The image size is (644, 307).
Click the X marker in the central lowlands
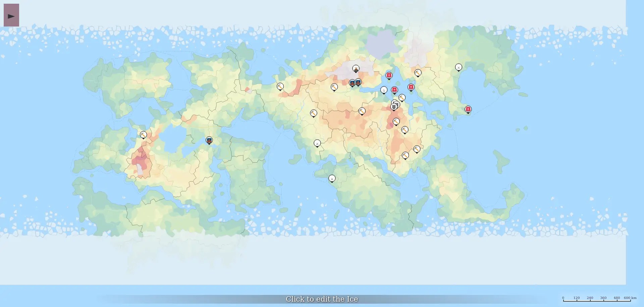coord(317,143)
